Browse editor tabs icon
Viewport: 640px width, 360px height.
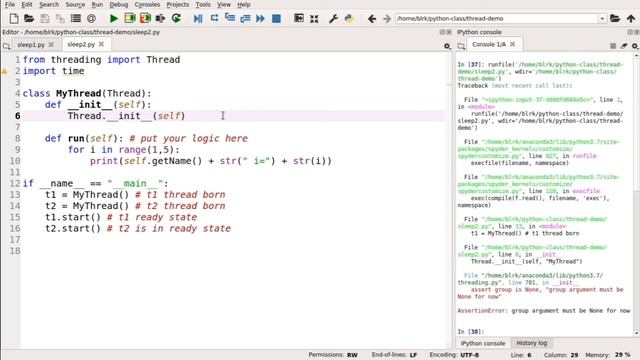pos(7,46)
